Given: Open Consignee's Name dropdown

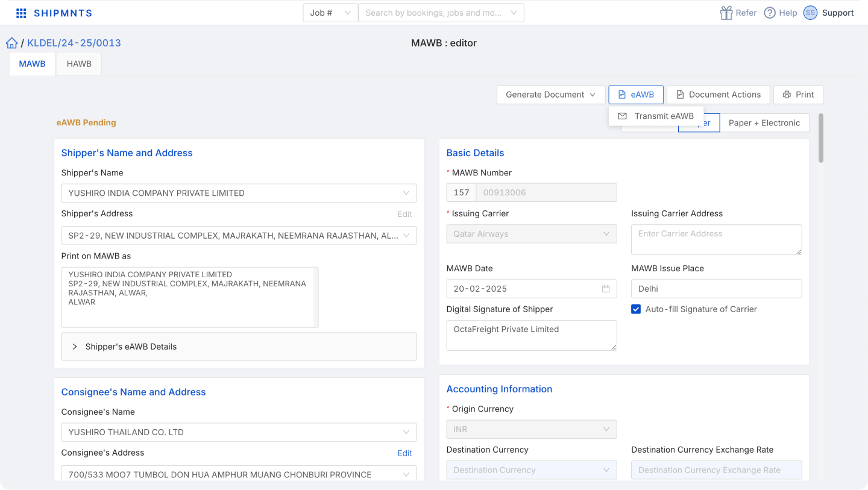Looking at the screenshot, I should coord(239,432).
